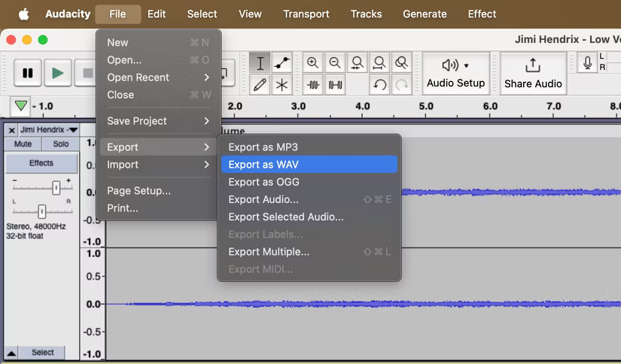The width and height of the screenshot is (621, 364).
Task: Open the Audacity application menu
Action: (68, 14)
